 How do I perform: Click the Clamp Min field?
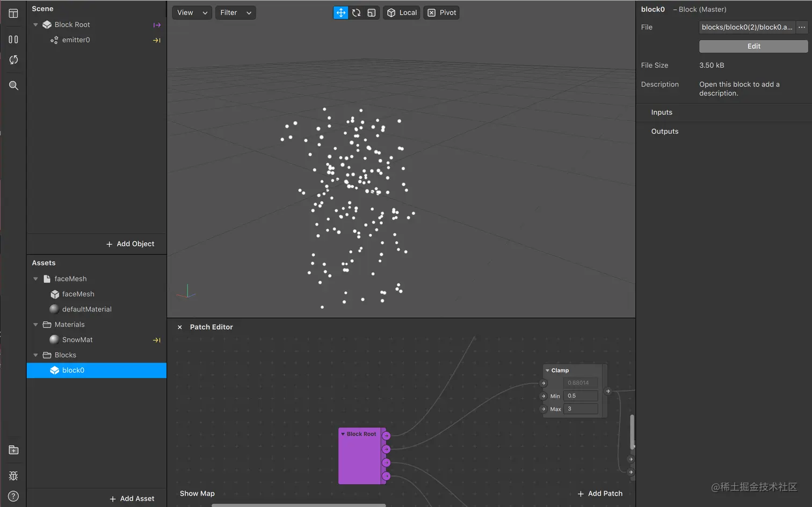click(x=581, y=396)
